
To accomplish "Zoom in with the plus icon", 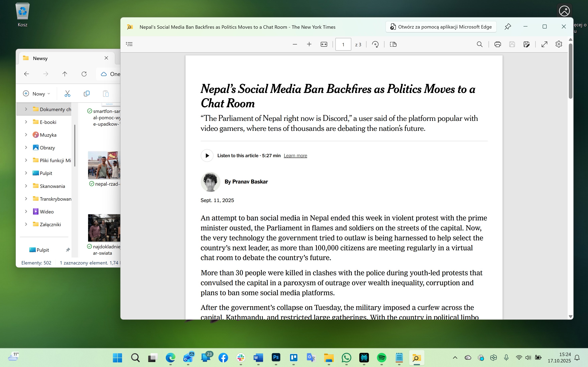I will (309, 44).
